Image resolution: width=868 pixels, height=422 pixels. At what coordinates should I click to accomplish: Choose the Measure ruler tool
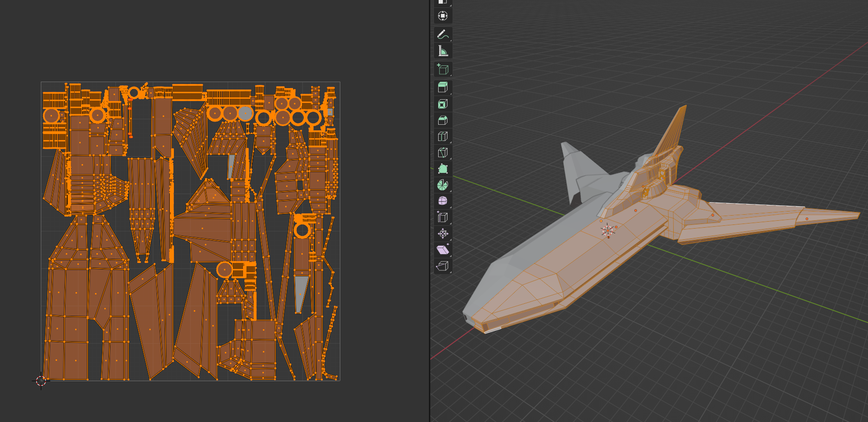pos(443,51)
